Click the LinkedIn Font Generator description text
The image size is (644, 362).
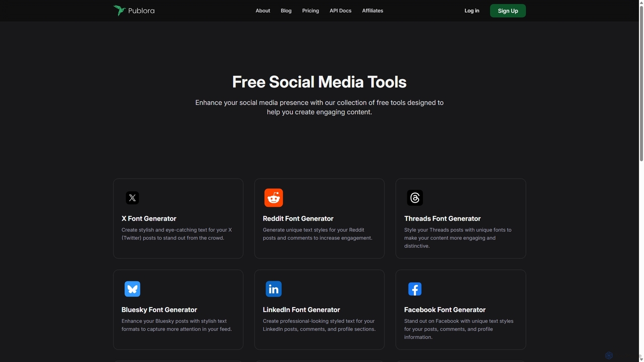click(x=319, y=325)
